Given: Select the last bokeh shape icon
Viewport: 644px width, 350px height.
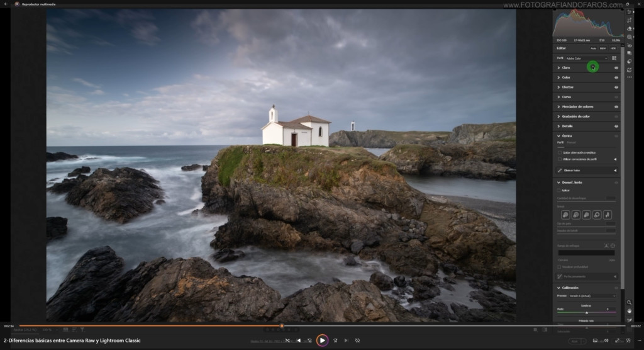Looking at the screenshot, I should point(608,215).
